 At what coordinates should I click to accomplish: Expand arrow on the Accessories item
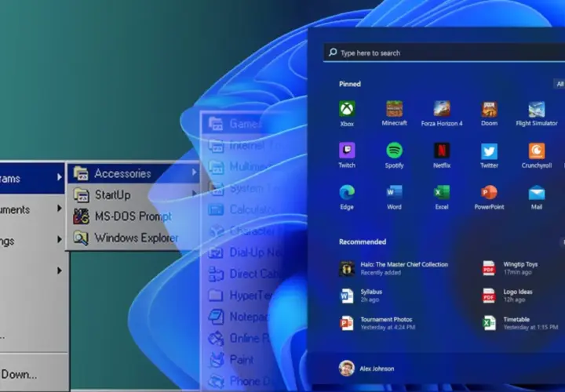click(195, 172)
